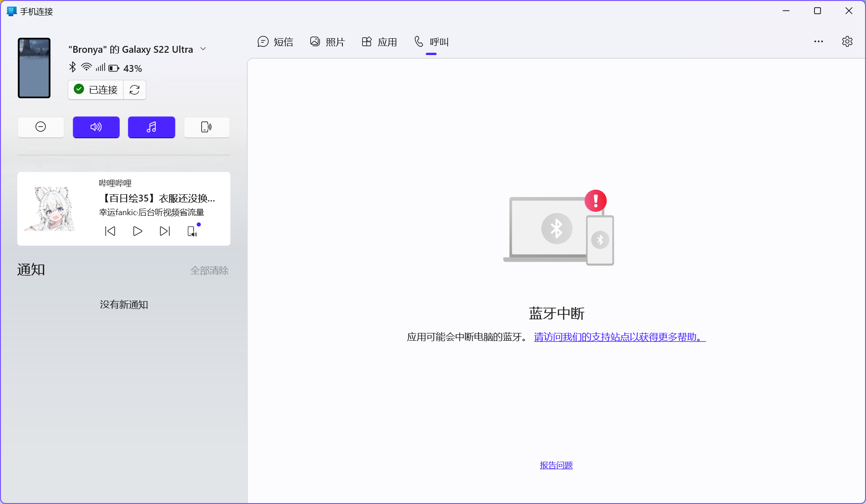The height and width of the screenshot is (504, 866).
Task: Click the Bluetooth interrupted illustration
Action: 559,227
